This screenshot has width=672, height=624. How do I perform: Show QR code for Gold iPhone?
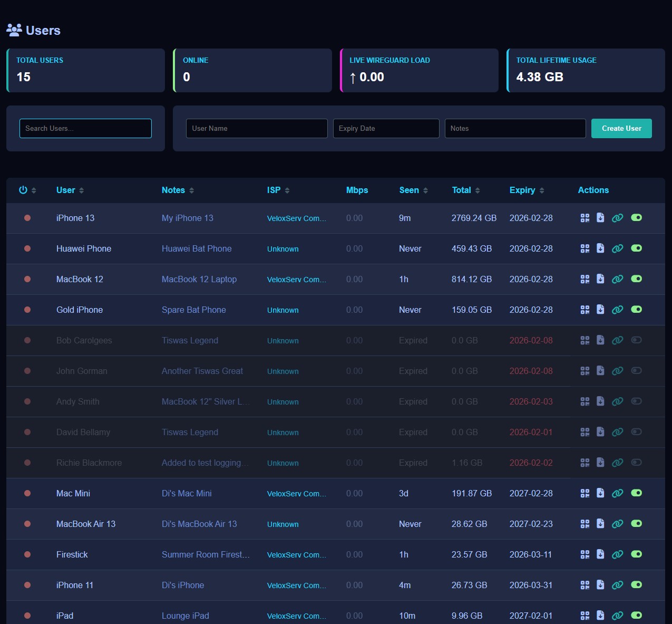click(x=585, y=310)
